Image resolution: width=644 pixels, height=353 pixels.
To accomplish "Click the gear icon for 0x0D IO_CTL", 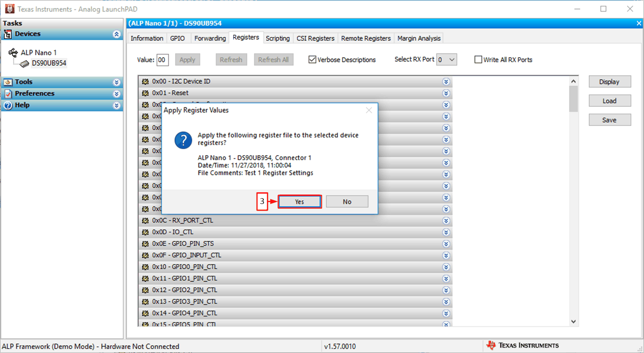I will (x=145, y=232).
